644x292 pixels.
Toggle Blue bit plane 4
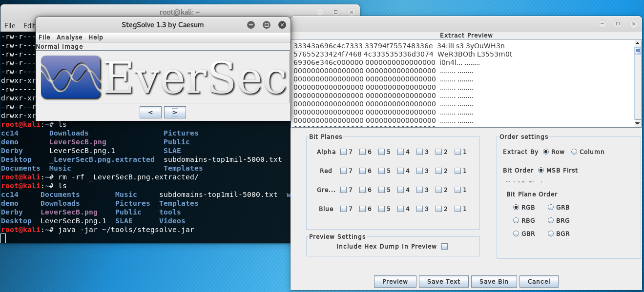pyautogui.click(x=401, y=209)
